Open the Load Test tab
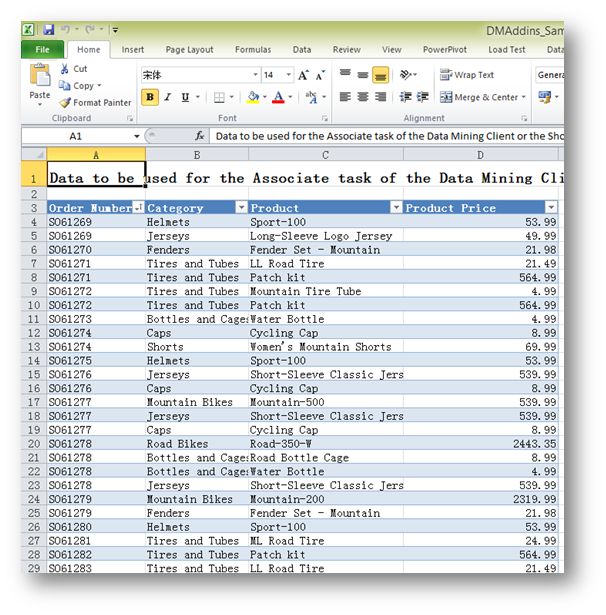 pyautogui.click(x=506, y=49)
